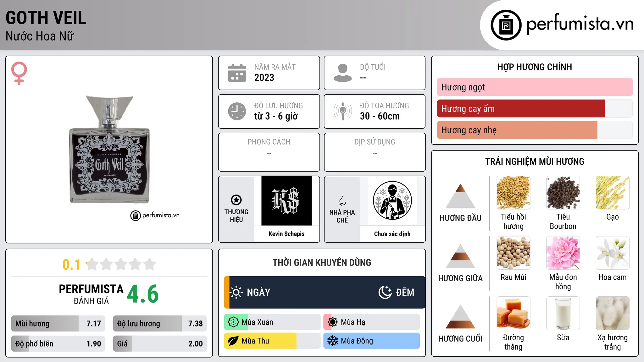Select the Tiêu Bourbon note image
Viewport: 644px width, 362px height.
[x=563, y=193]
